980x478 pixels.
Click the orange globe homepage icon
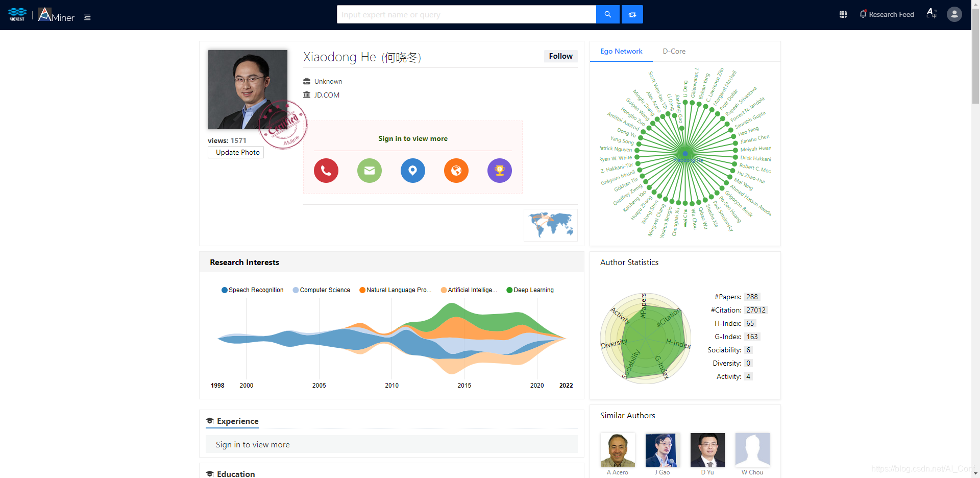(x=456, y=171)
